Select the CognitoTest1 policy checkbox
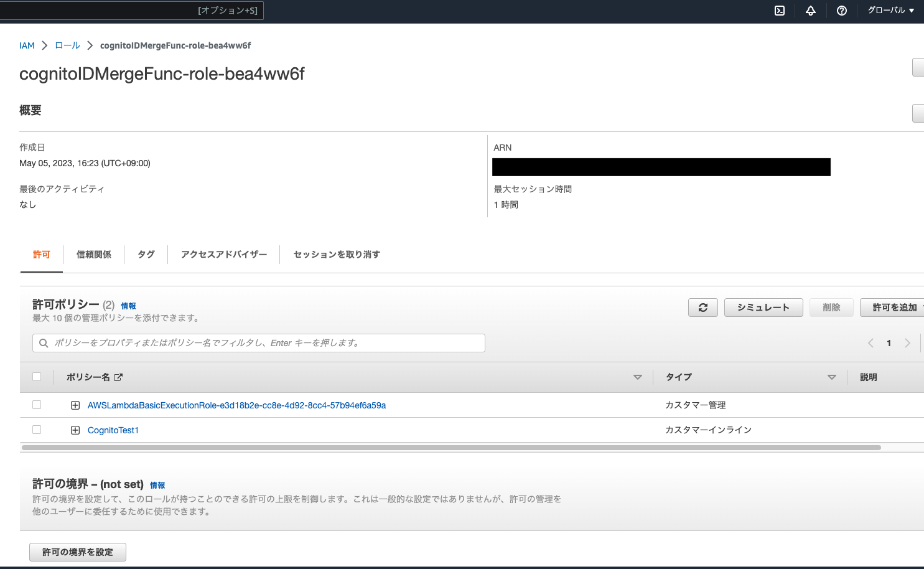Viewport: 924px width, 569px height. point(37,430)
